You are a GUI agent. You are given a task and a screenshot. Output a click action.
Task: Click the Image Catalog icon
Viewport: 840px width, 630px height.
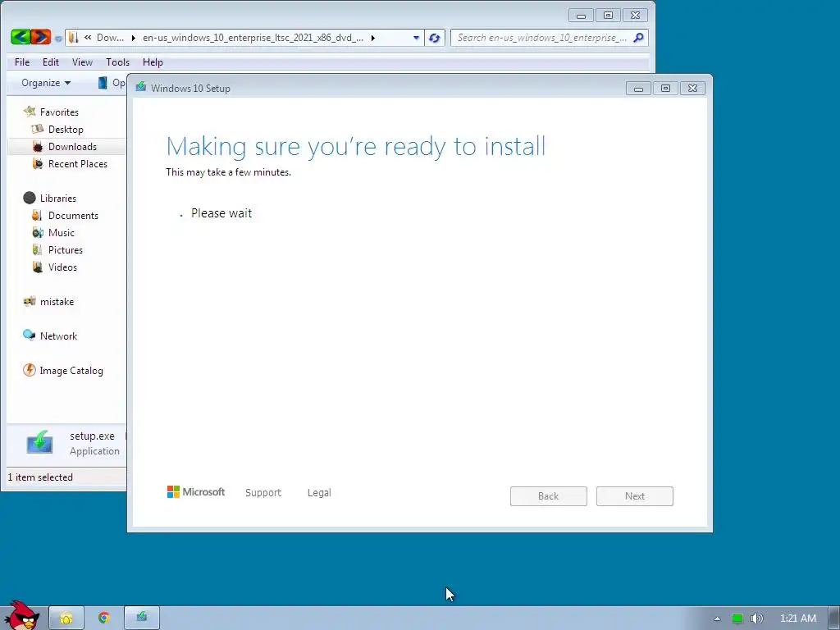tap(30, 370)
